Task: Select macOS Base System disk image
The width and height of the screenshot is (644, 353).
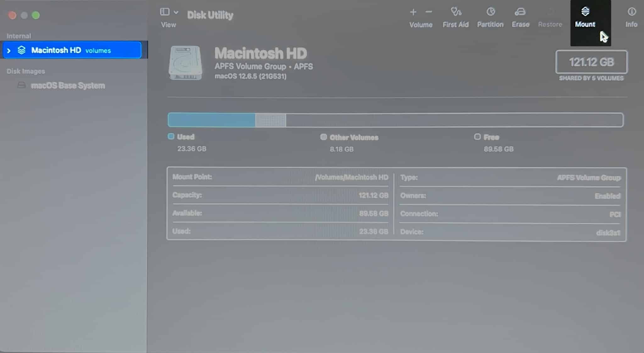Action: coord(68,85)
